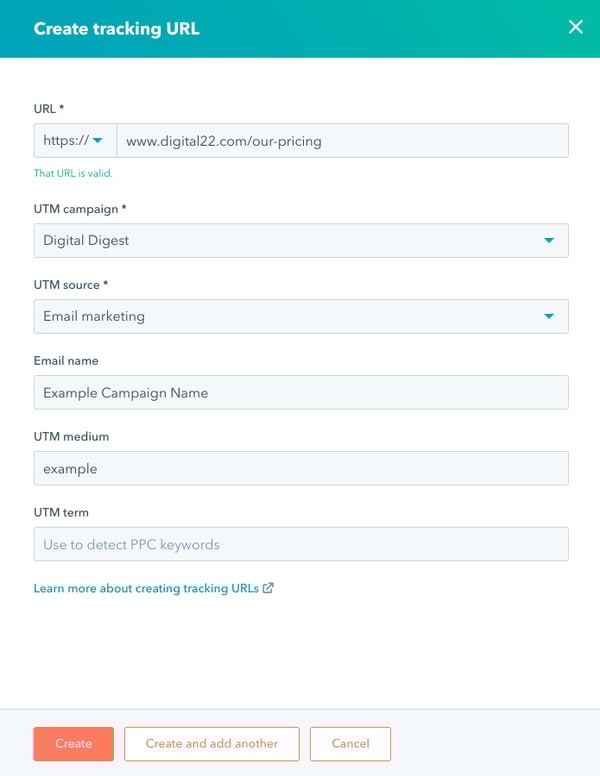Screen dimensions: 600x776
Task: Click the UTM campaign dropdown caret arrow
Action: click(x=548, y=240)
